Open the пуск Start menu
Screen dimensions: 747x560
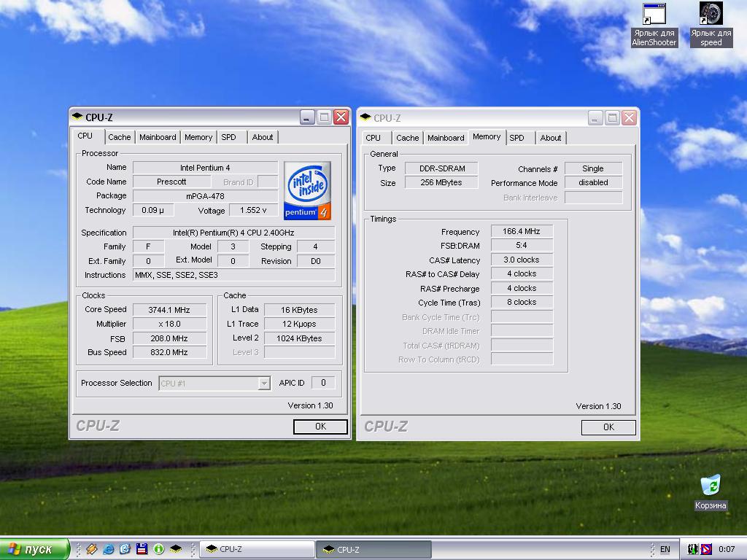[x=35, y=549]
